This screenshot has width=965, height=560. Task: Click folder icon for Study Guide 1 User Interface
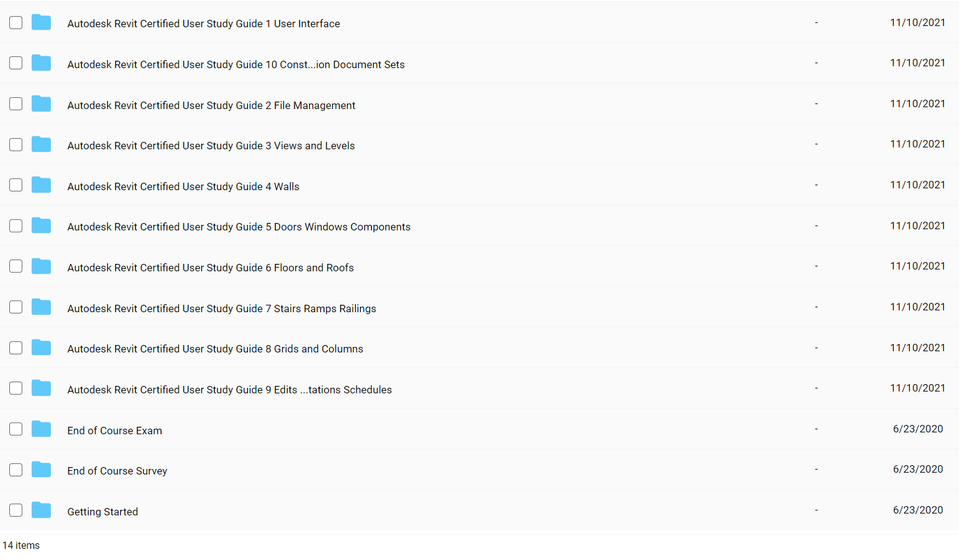click(x=41, y=22)
